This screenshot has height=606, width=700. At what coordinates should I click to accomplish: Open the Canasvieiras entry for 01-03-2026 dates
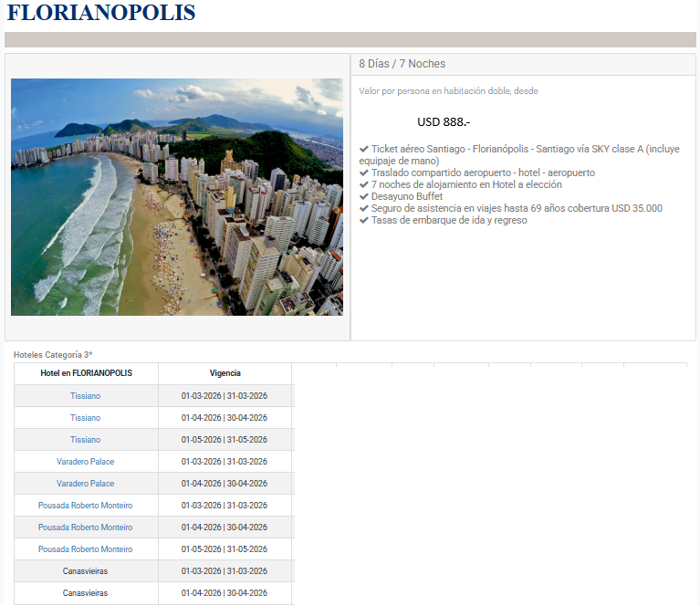point(86,571)
